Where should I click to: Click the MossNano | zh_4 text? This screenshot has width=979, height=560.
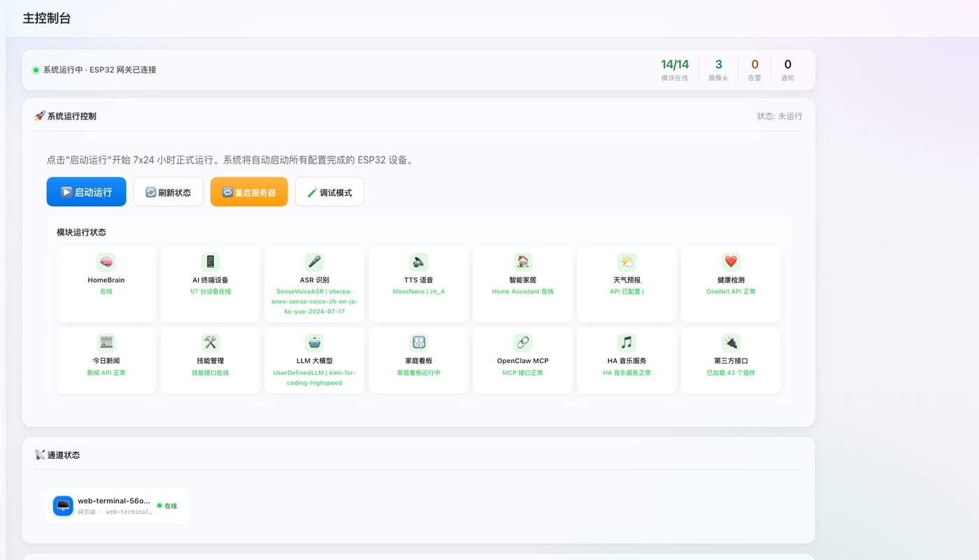click(x=418, y=292)
